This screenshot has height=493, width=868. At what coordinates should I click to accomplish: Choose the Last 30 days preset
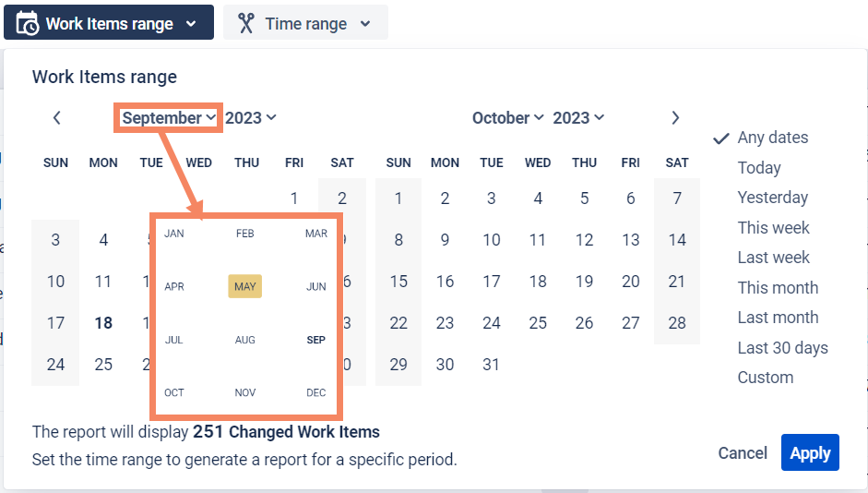click(782, 348)
